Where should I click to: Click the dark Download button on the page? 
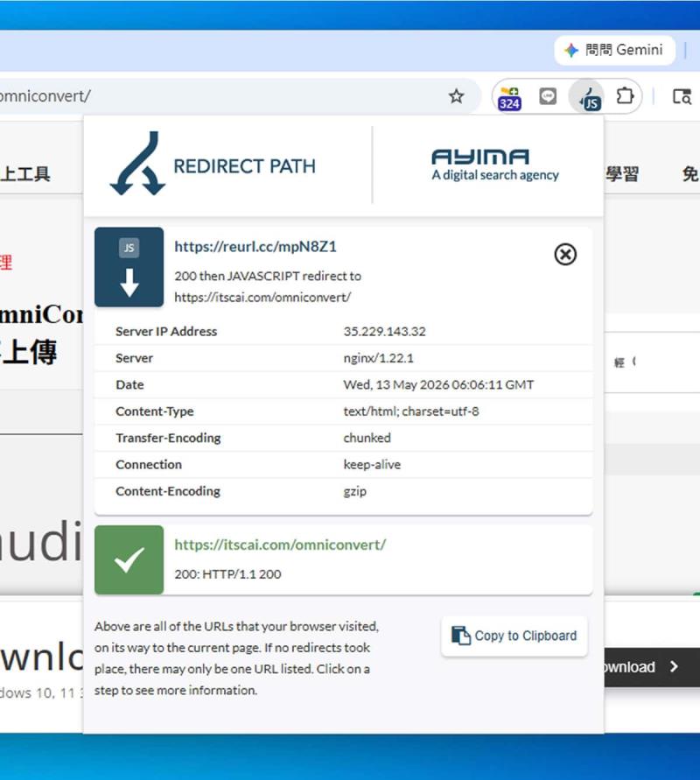[x=652, y=667]
